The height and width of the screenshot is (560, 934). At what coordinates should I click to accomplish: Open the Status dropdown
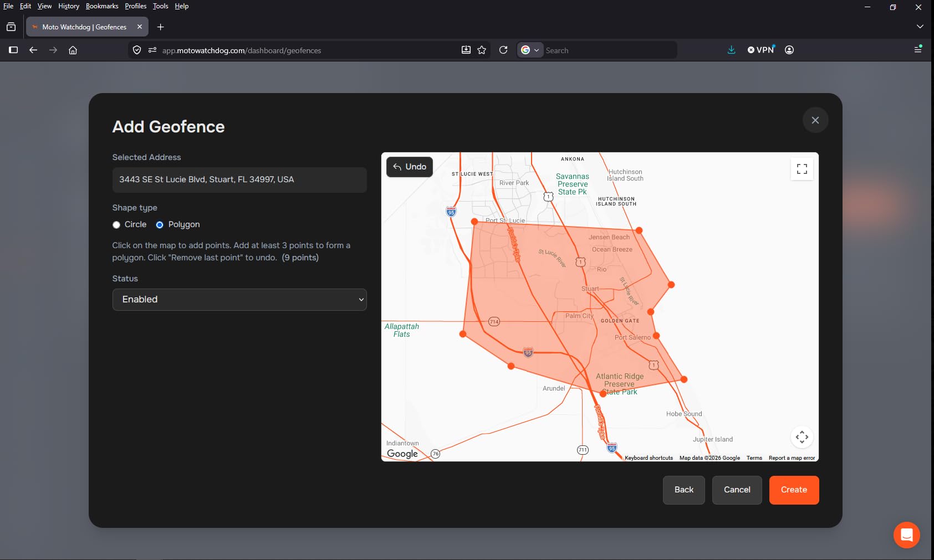pos(239,300)
